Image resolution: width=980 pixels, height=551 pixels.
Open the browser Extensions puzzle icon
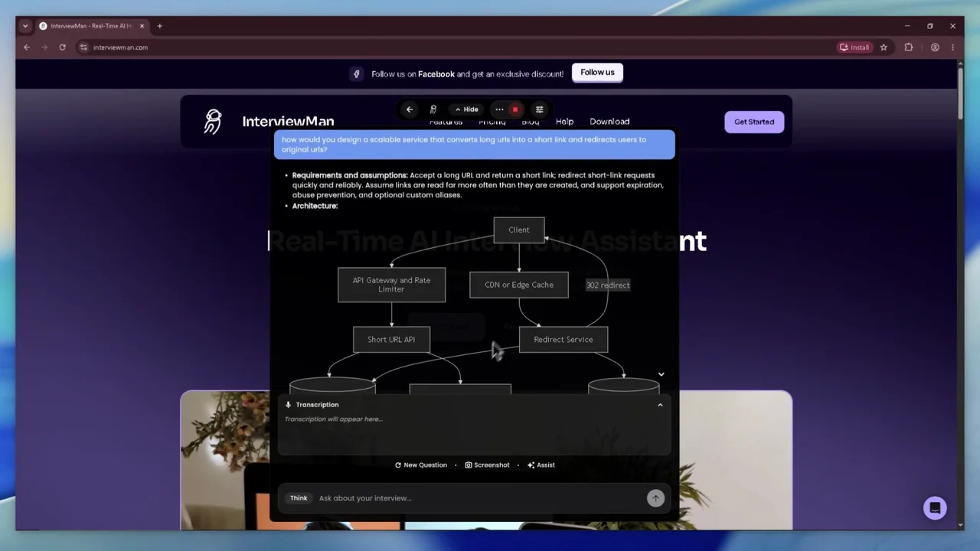[909, 47]
